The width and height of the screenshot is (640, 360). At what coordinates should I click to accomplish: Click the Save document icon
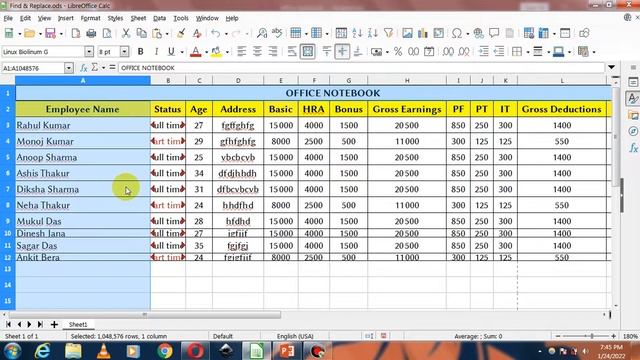(x=50, y=33)
